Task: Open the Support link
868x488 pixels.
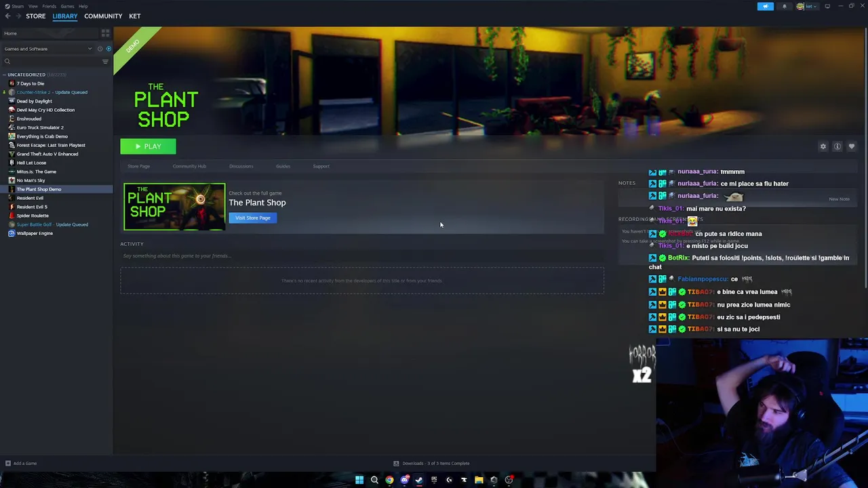Action: [321, 166]
